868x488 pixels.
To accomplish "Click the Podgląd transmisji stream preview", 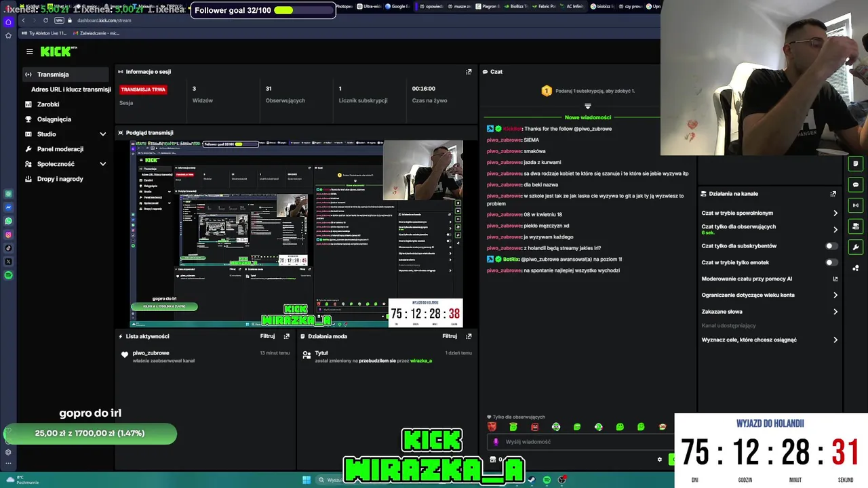I will click(296, 234).
